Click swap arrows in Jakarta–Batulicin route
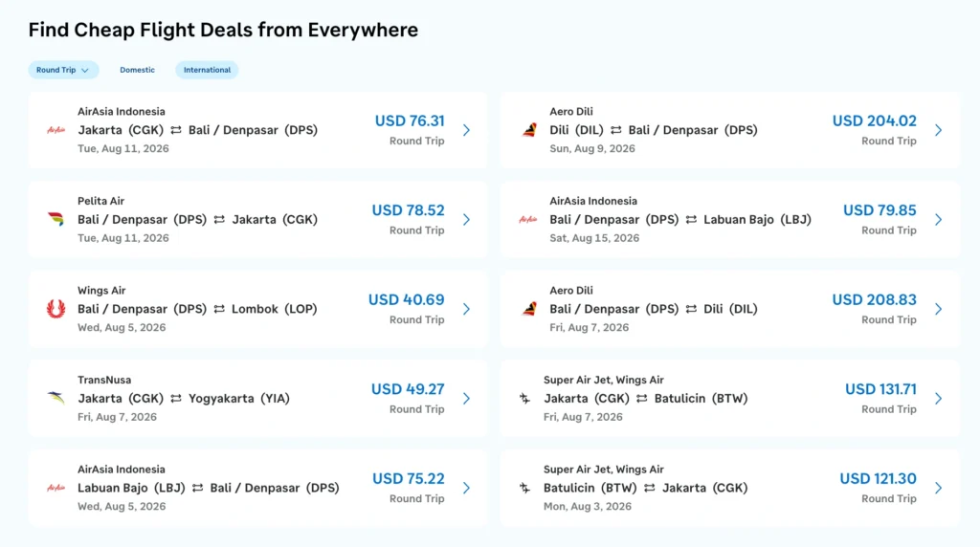This screenshot has height=547, width=980. (x=642, y=398)
